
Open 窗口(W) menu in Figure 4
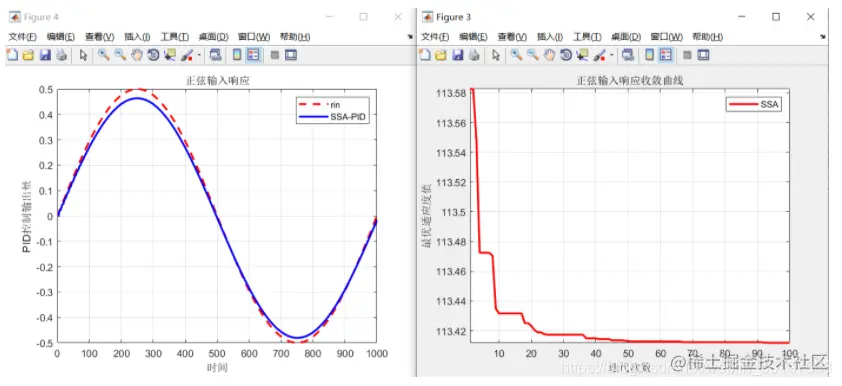[x=254, y=37]
